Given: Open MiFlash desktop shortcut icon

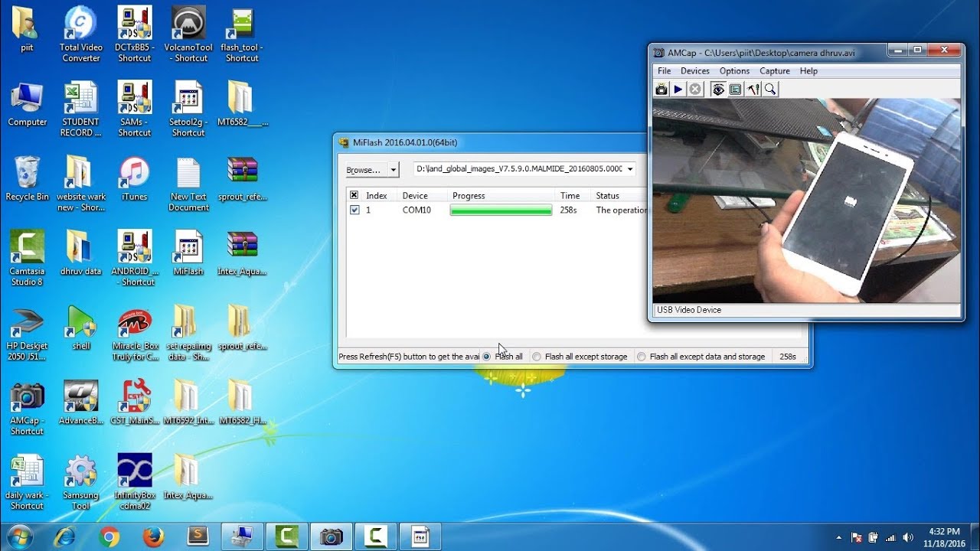Looking at the screenshot, I should point(188,253).
